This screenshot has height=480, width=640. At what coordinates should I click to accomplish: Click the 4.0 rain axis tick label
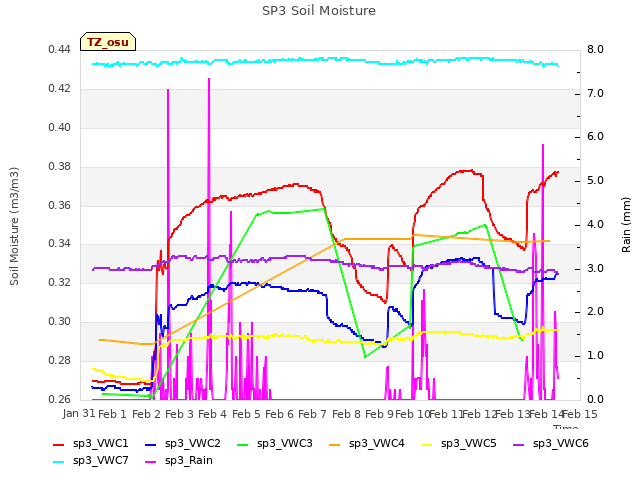(x=595, y=224)
